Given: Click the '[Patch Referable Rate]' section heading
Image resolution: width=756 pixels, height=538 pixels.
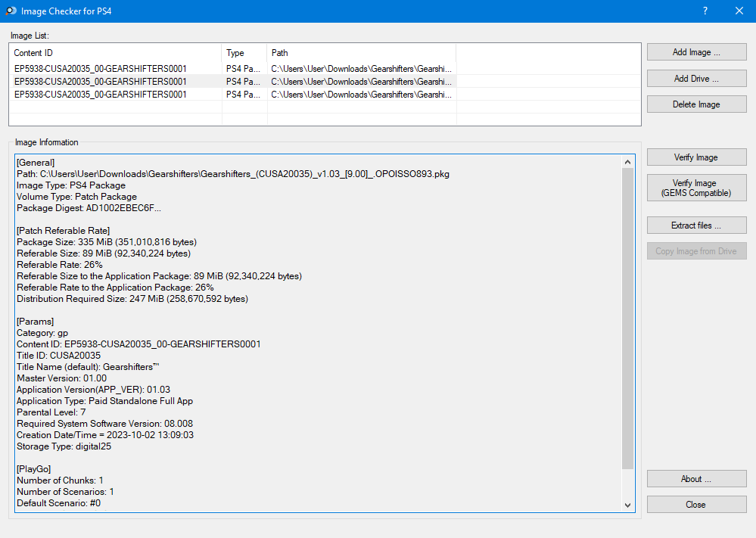Looking at the screenshot, I should pyautogui.click(x=63, y=231).
